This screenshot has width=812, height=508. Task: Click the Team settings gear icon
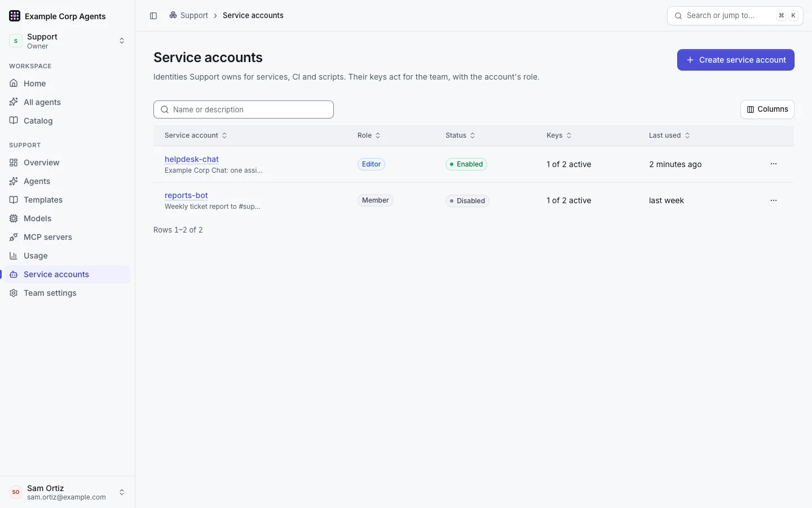14,293
